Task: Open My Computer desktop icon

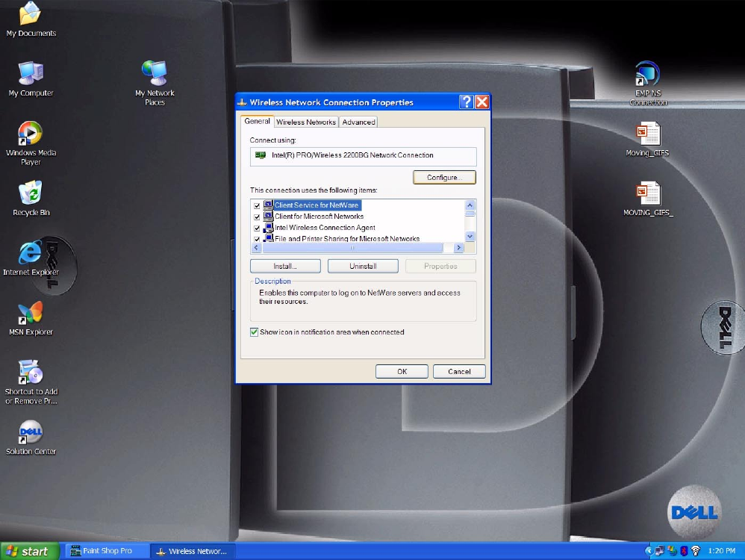Action: pos(31,79)
